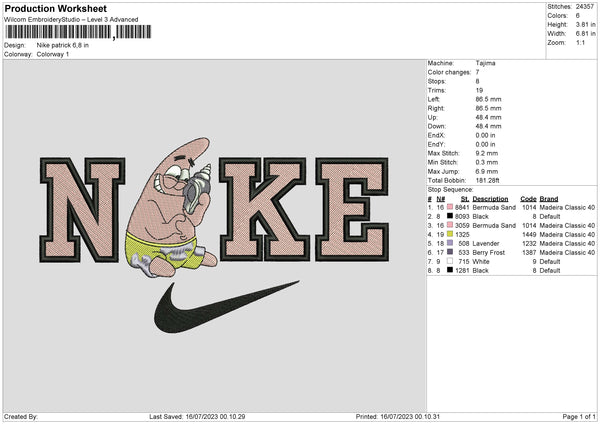Screen dimensions: 600x424
Task: Click the barcode under the worksheet title
Action: pos(78,32)
